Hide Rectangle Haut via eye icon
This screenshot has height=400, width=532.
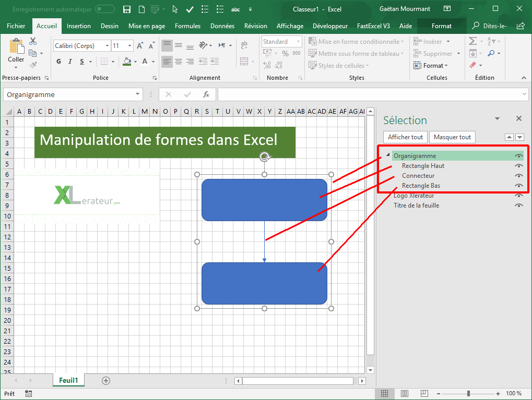518,166
